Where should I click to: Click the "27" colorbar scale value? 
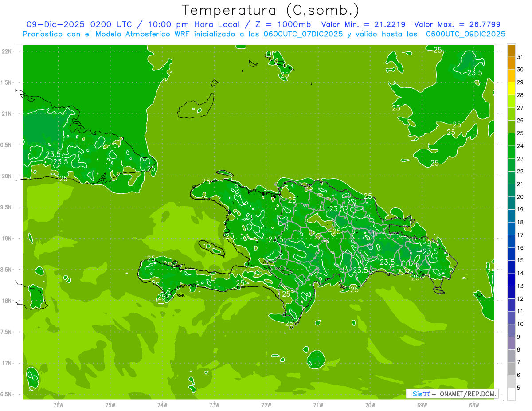pyautogui.click(x=520, y=108)
